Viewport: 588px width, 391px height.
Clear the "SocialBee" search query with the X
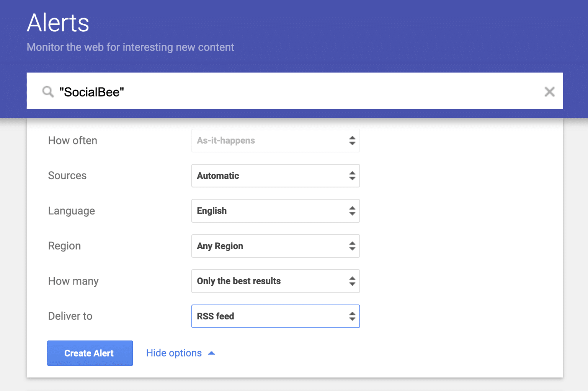coord(549,92)
